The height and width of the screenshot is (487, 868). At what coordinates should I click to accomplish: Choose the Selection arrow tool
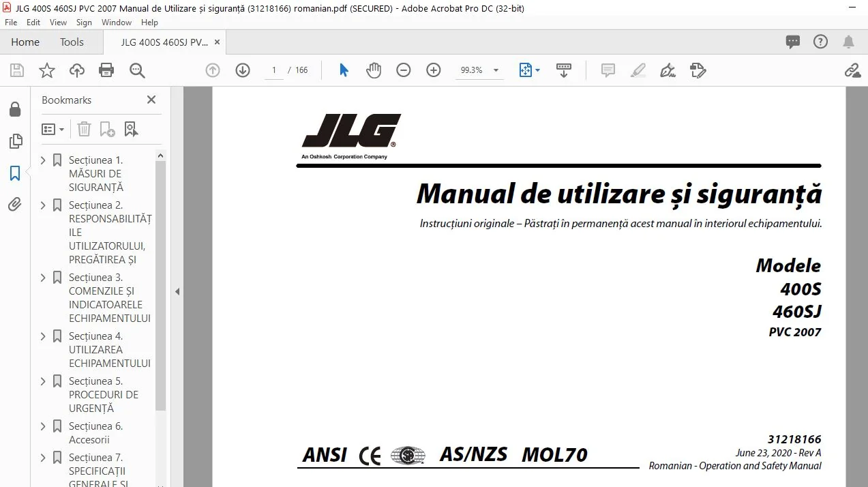pos(344,70)
